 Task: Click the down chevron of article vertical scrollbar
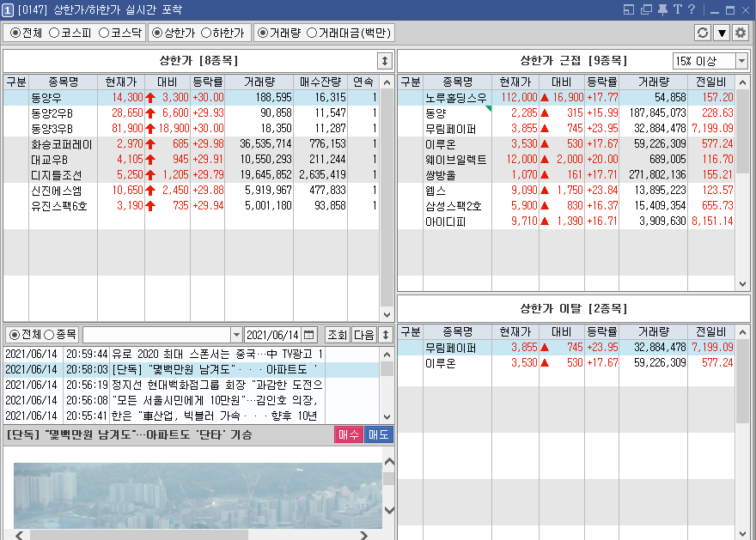click(x=389, y=510)
